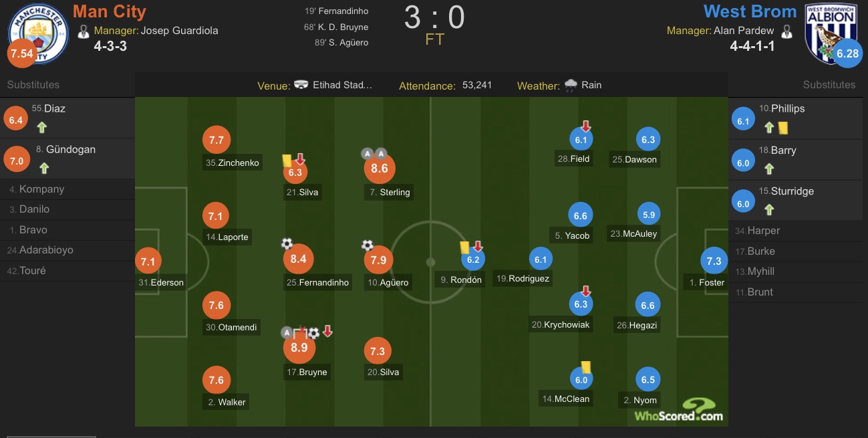
Task: Click the West Bromwich Albion club crest
Action: (829, 33)
